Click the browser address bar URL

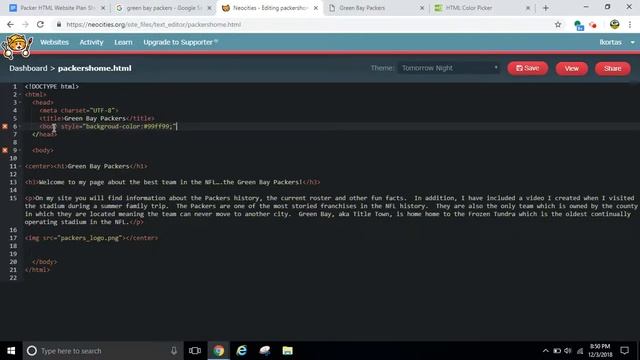point(153,24)
